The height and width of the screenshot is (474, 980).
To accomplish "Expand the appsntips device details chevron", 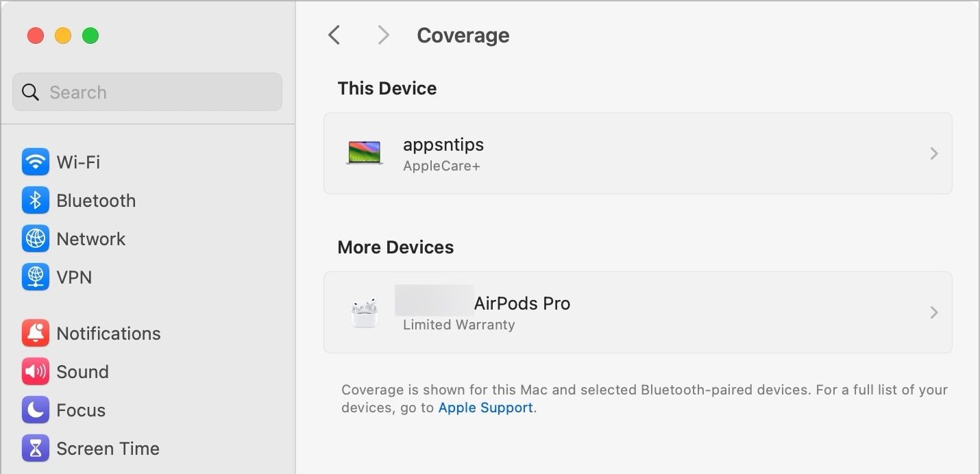I will (933, 153).
